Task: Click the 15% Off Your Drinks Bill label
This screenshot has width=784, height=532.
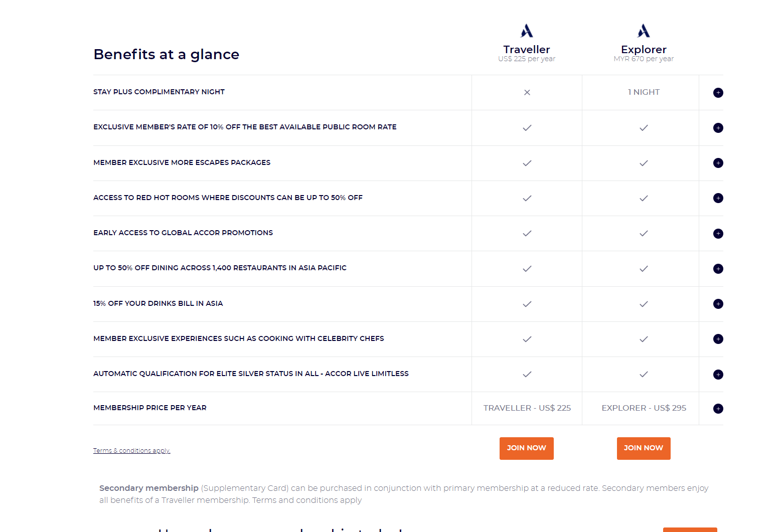Action: [x=158, y=303]
